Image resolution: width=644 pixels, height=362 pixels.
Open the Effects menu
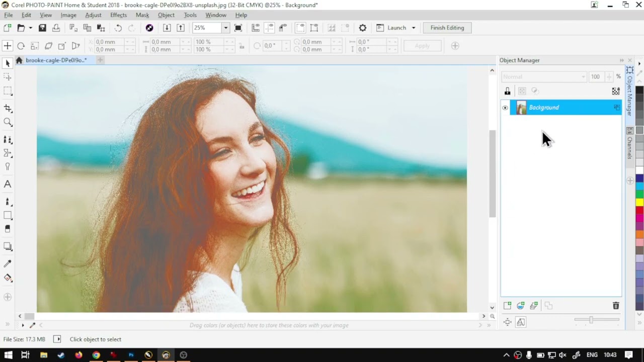point(119,15)
